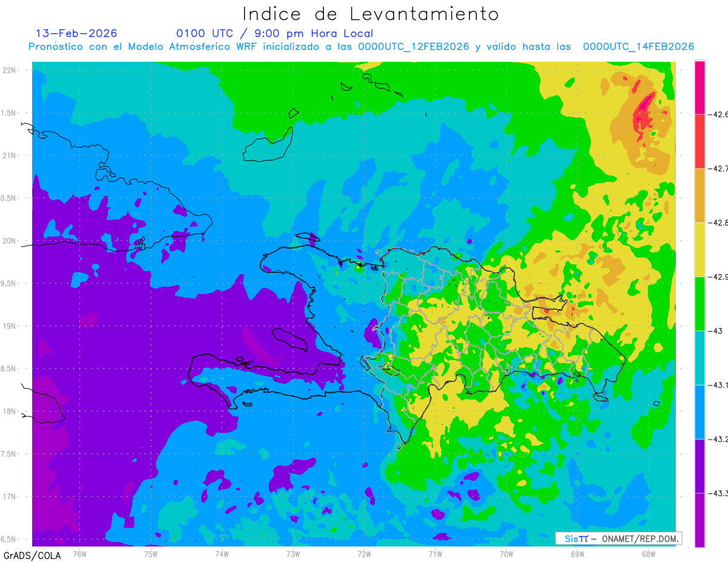Screen dimensions: 728x562
Task: Click the legend value '-43.1'
Action: click(x=718, y=385)
